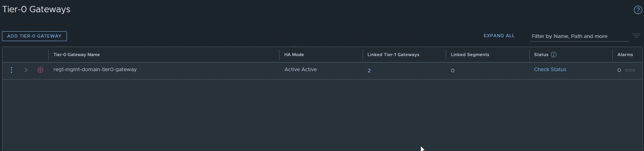Open the help question mark icon
This screenshot has height=151, width=644.
tap(638, 10)
